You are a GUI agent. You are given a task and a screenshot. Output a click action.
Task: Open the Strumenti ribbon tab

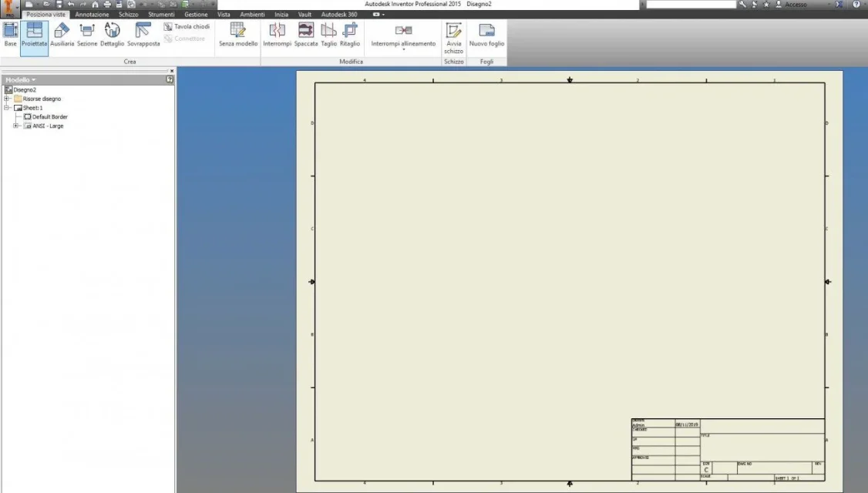point(161,15)
